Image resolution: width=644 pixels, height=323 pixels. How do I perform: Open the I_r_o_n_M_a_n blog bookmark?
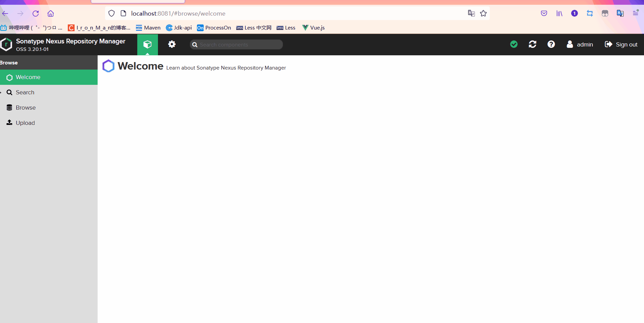click(x=99, y=28)
